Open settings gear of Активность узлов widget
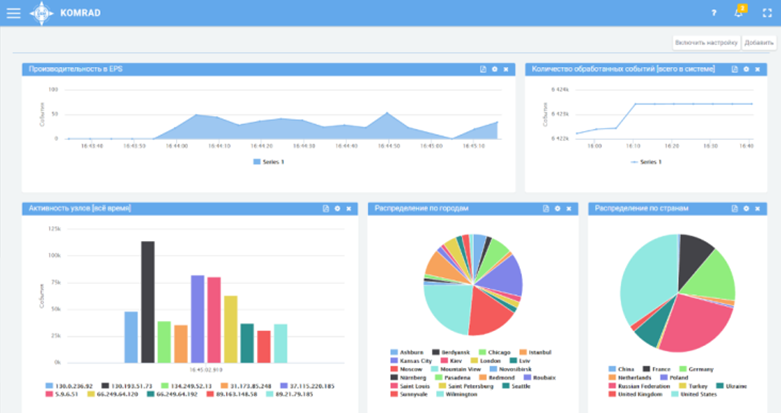 pos(337,209)
